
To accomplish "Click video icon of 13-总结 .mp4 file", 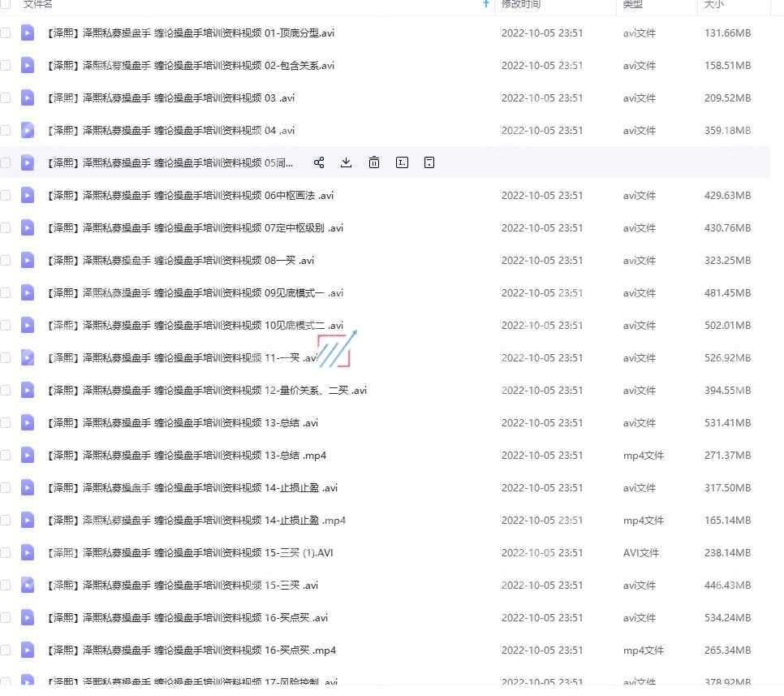I will coord(28,455).
